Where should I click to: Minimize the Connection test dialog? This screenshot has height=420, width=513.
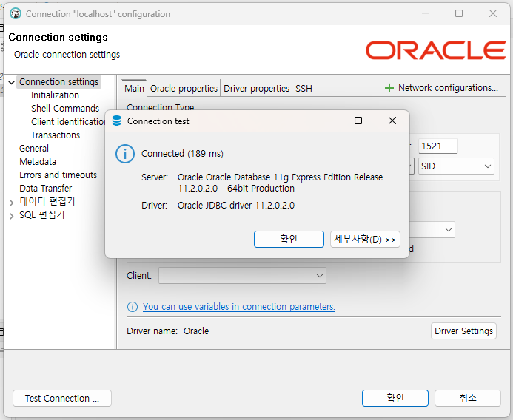[325, 121]
